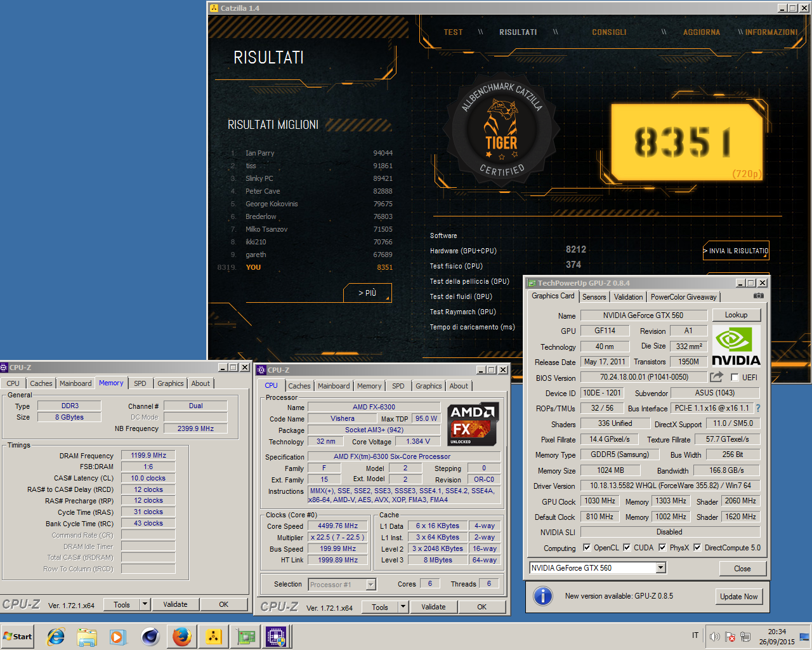This screenshot has width=812, height=650.
Task: Click the Start button
Action: click(18, 636)
